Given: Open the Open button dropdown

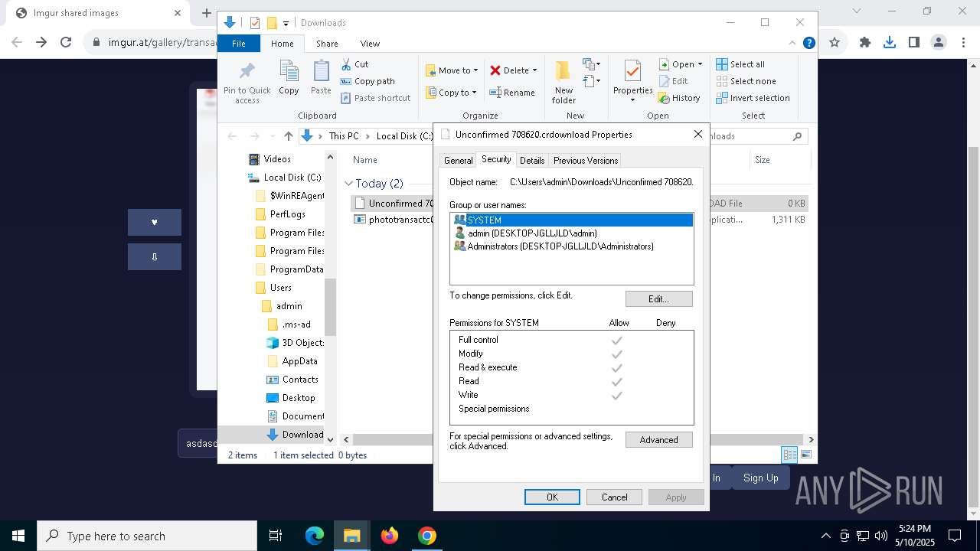Looking at the screenshot, I should (700, 64).
